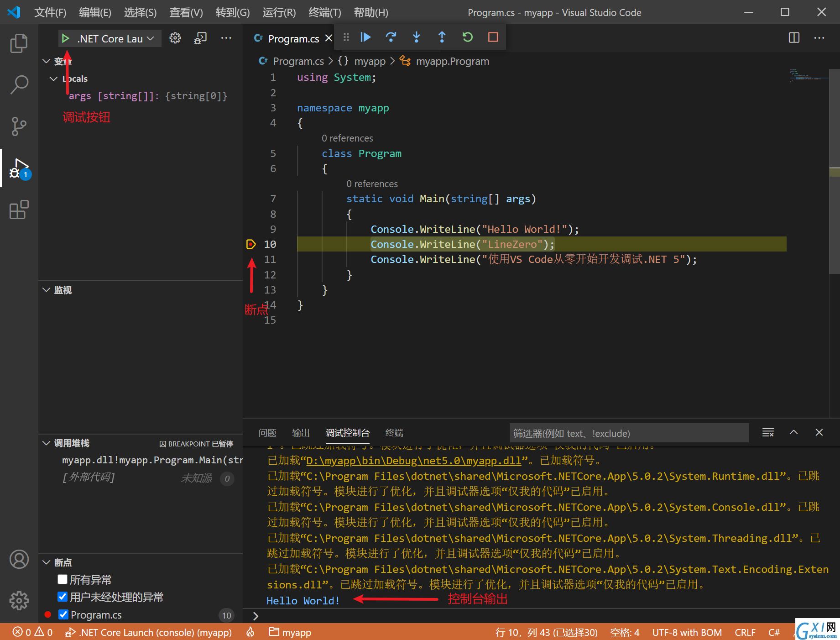This screenshot has width=840, height=640.
Task: Open editor more actions menu
Action: pos(819,38)
